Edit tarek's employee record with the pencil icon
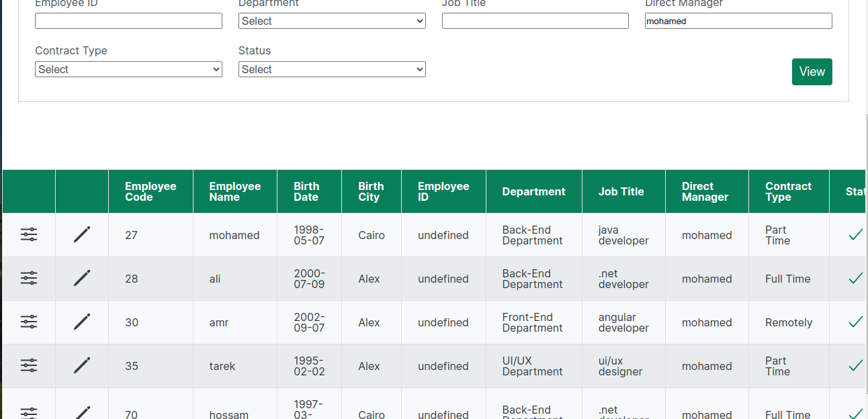The width and height of the screenshot is (868, 419). pos(81,365)
